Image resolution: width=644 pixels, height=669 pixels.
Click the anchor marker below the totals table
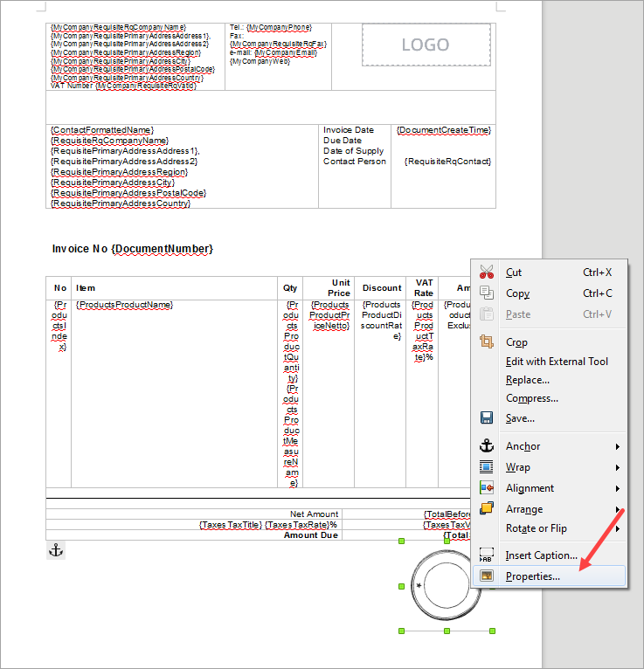point(56,550)
